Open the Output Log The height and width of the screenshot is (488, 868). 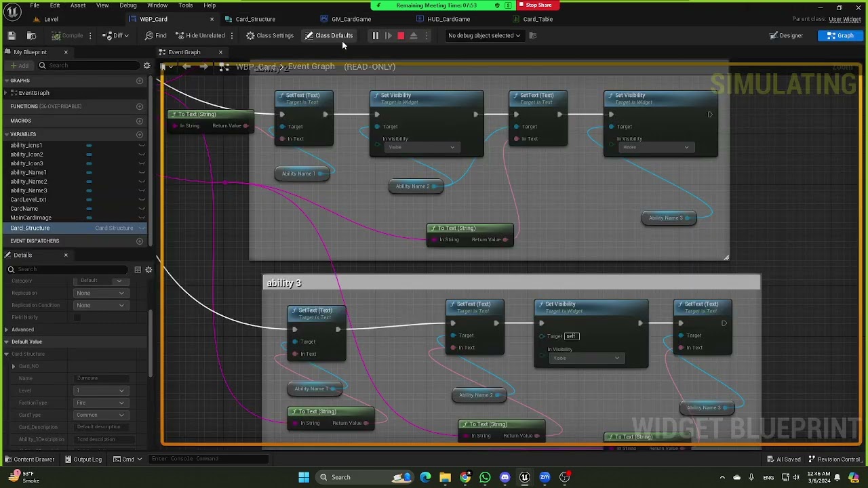(x=83, y=460)
